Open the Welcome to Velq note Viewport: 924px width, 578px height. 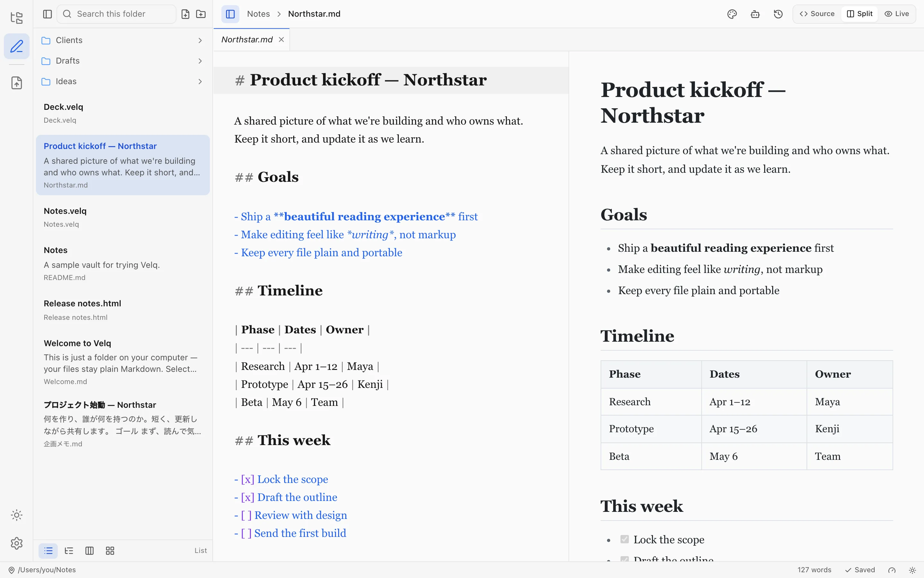123,362
